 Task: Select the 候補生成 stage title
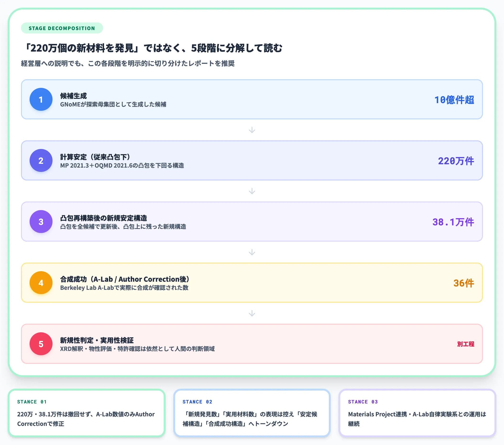(x=73, y=96)
